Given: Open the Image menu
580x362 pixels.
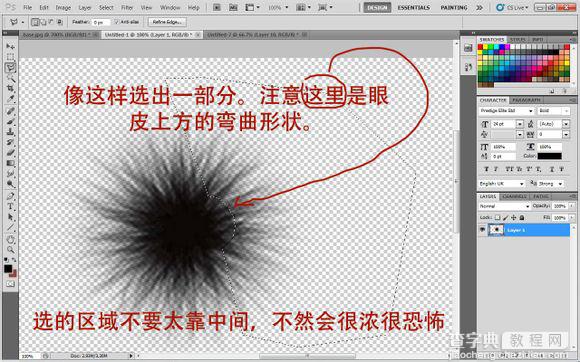Looking at the screenshot, I should (x=63, y=7).
